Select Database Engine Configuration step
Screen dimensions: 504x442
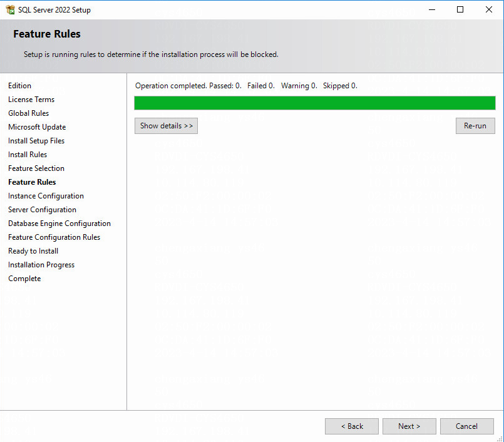(x=59, y=224)
